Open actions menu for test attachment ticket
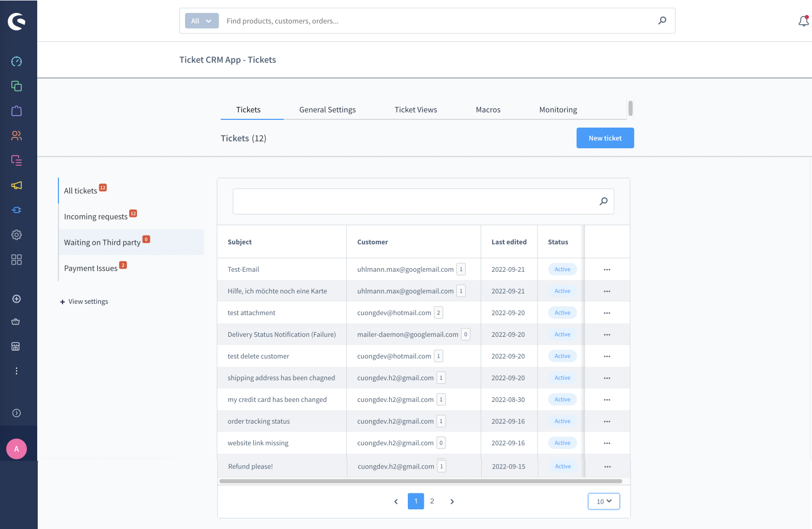The image size is (812, 529). 607,313
